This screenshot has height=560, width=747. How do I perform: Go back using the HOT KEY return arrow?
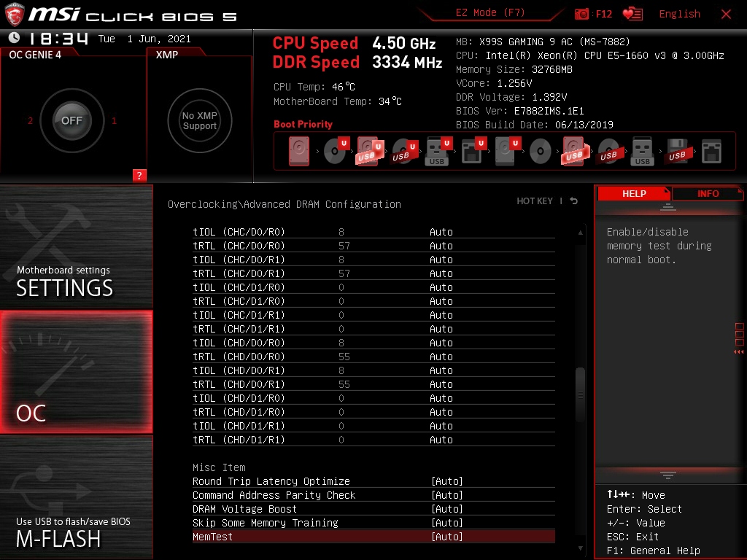point(573,201)
